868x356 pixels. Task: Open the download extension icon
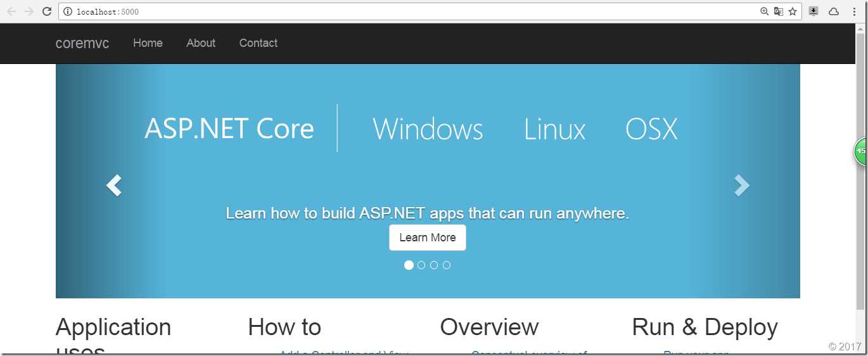(x=814, y=11)
